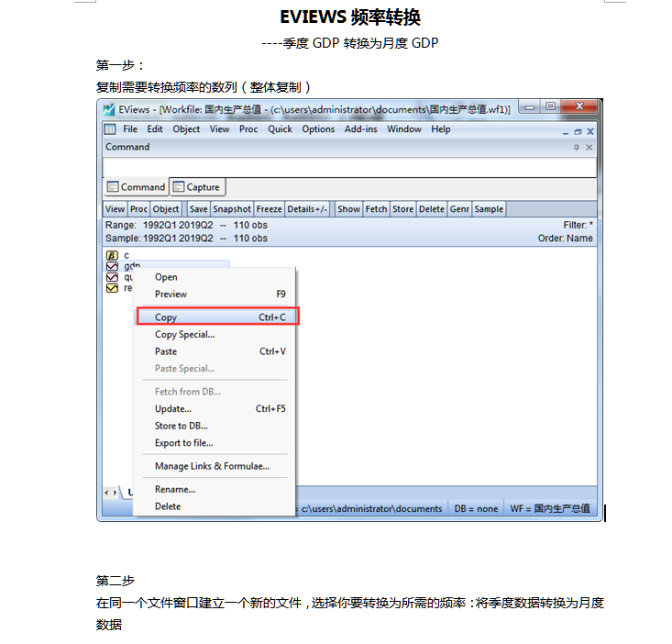
Task: Open the Window menu
Action: click(404, 129)
